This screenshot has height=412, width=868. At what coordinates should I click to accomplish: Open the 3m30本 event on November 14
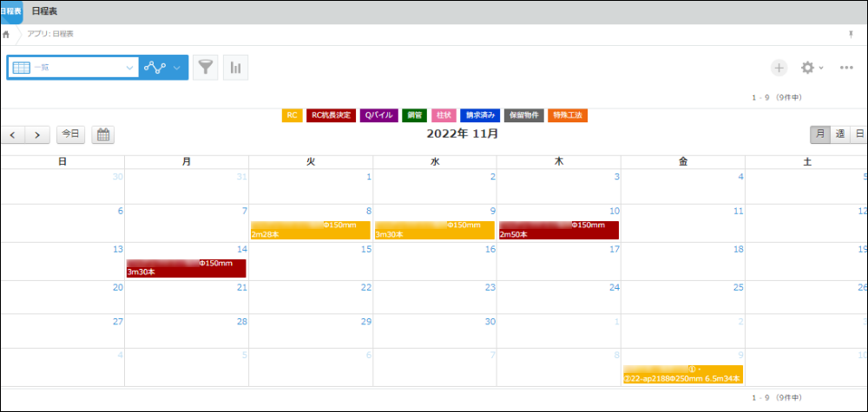point(186,268)
